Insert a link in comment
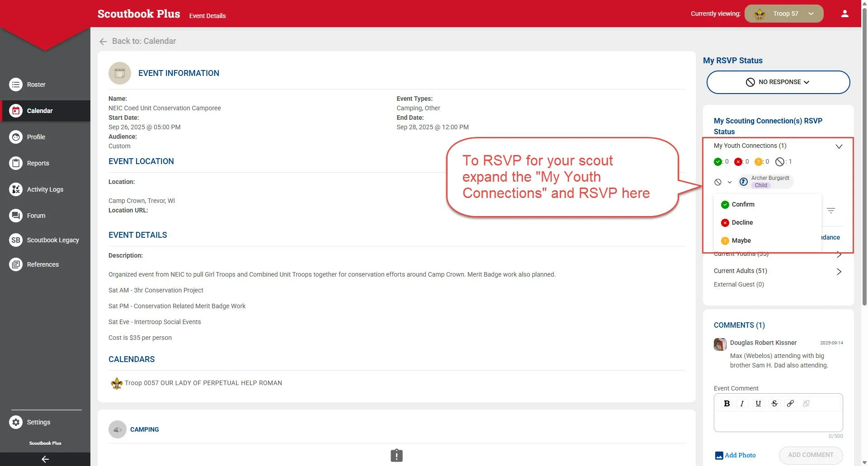The image size is (868, 466). coord(790,404)
